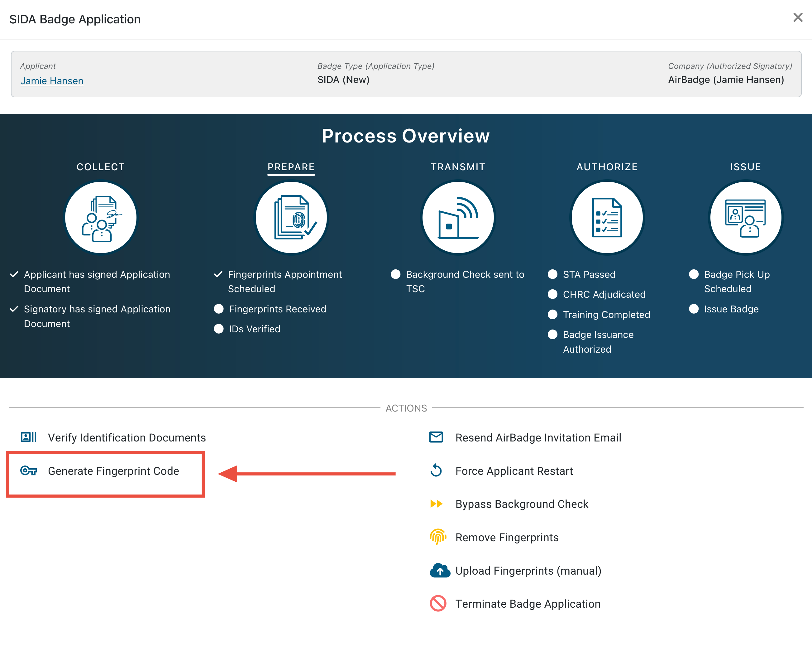Select the PREPARE stage heading
This screenshot has height=646, width=812.
291,167
